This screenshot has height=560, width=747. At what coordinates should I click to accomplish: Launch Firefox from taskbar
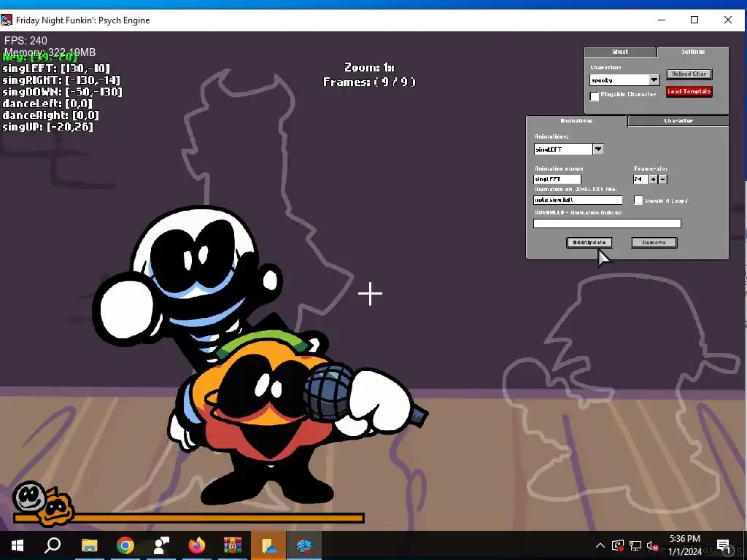pyautogui.click(x=197, y=545)
